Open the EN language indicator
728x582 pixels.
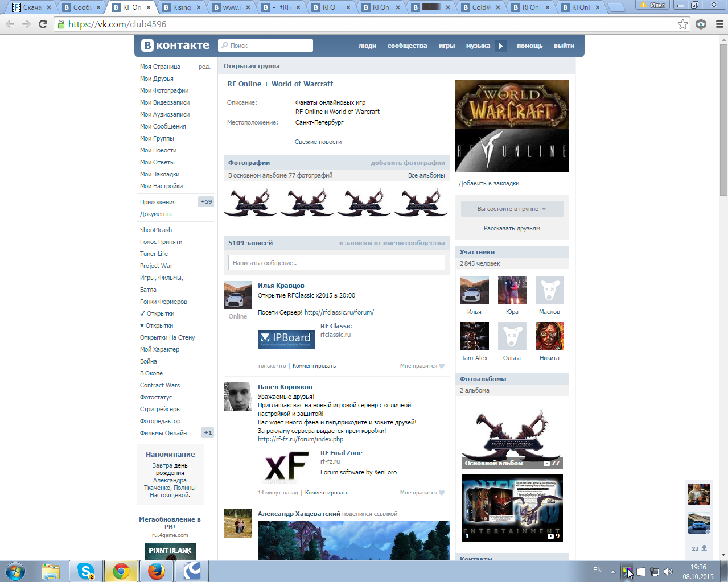tap(597, 570)
